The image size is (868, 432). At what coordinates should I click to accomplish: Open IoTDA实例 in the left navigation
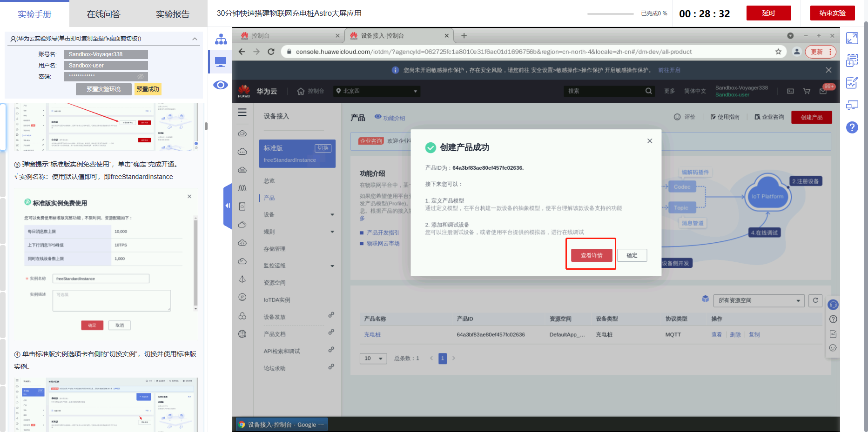click(277, 300)
